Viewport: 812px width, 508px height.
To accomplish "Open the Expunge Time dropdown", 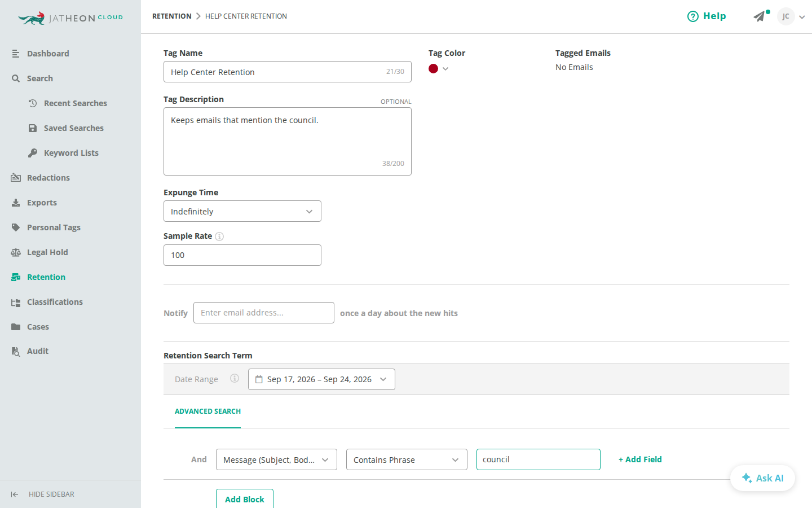I will click(242, 211).
